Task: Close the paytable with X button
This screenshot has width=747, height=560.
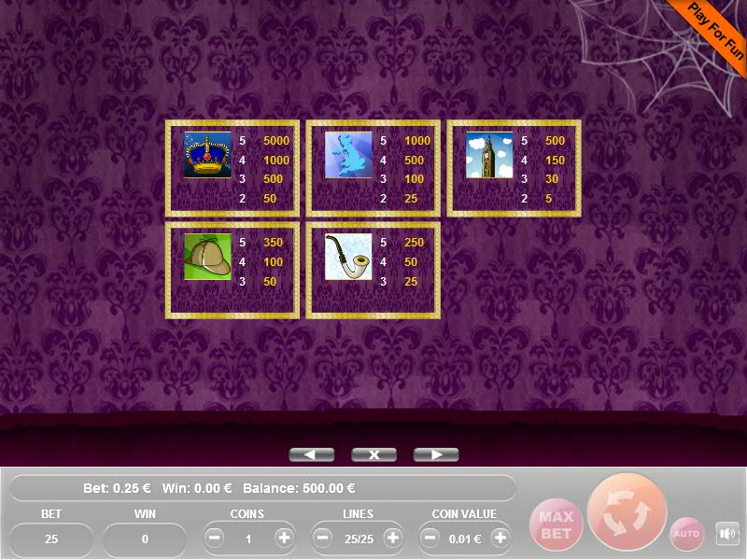Action: [x=373, y=455]
